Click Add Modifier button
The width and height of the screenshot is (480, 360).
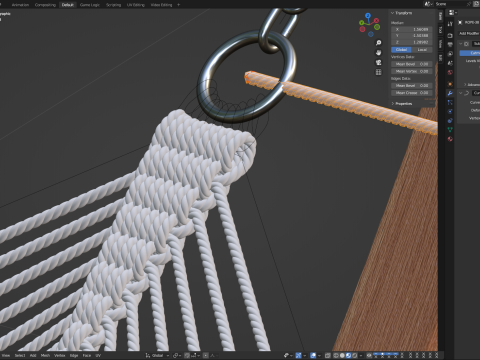click(469, 33)
